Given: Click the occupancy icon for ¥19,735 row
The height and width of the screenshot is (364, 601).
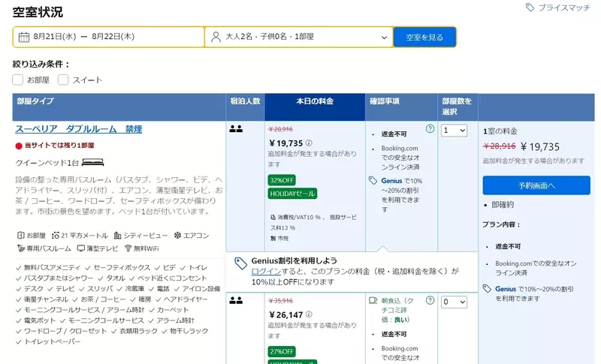Looking at the screenshot, I should [x=236, y=129].
